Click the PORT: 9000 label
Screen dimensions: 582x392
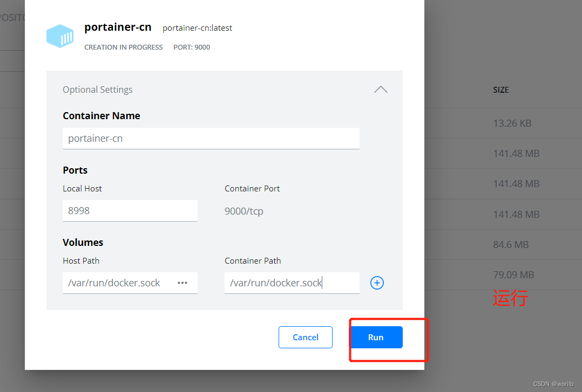pyautogui.click(x=192, y=47)
